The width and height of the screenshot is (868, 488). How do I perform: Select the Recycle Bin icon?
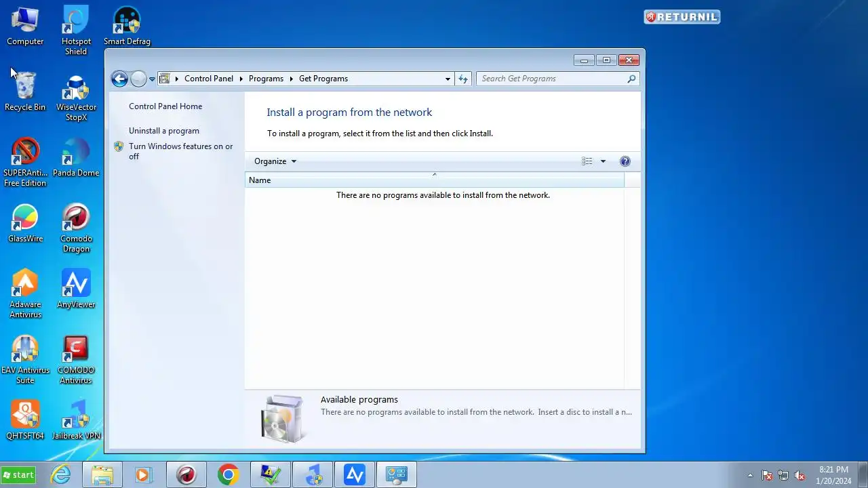(x=25, y=92)
